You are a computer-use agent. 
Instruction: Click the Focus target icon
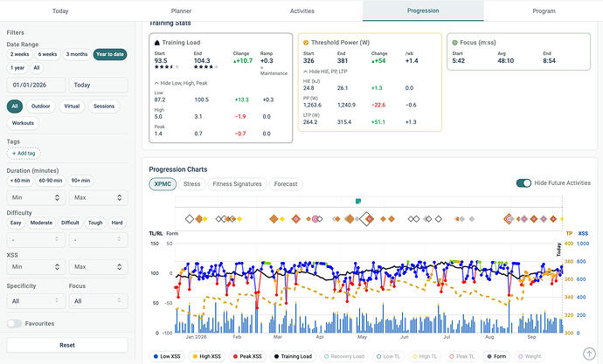pyautogui.click(x=455, y=43)
